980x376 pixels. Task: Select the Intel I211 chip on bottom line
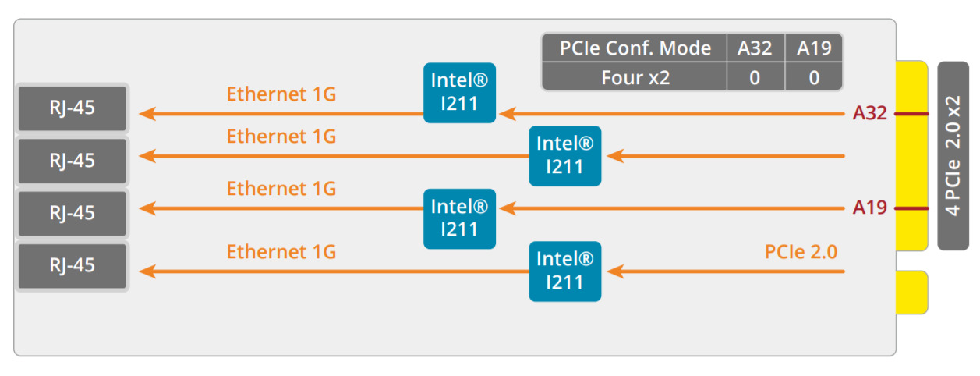pos(564,271)
